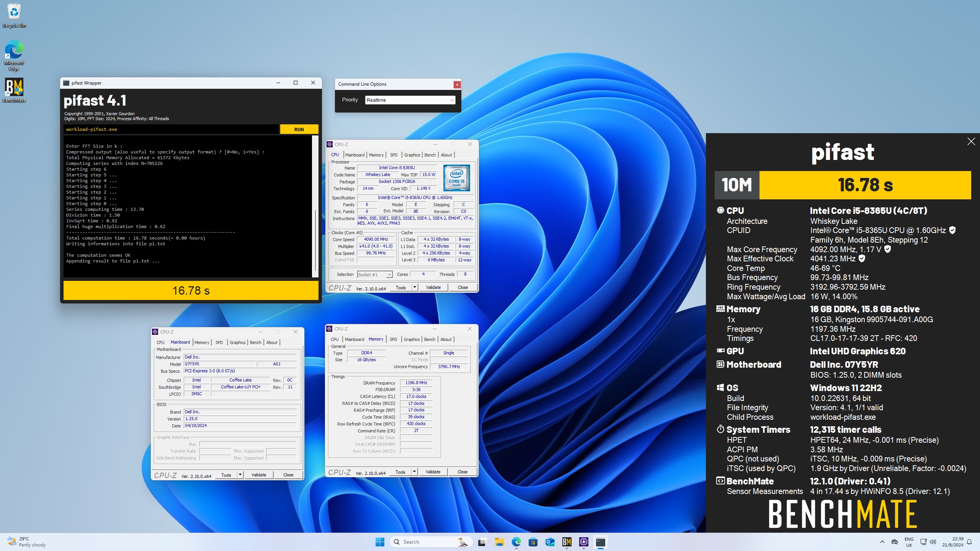Expand Tools dropdown arrow in CPU-Z Memory window
This screenshot has height=551, width=980.
coord(414,472)
